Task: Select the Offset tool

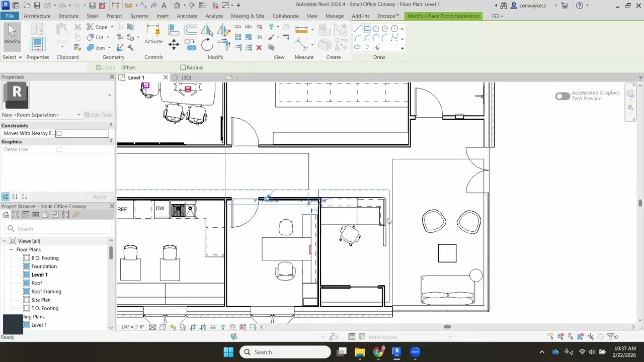Action: pyautogui.click(x=190, y=30)
